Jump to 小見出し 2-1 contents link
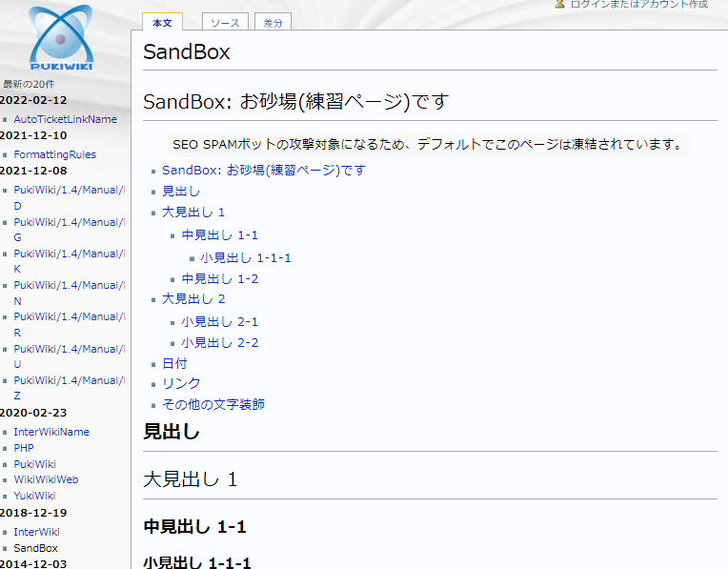 pyautogui.click(x=219, y=321)
